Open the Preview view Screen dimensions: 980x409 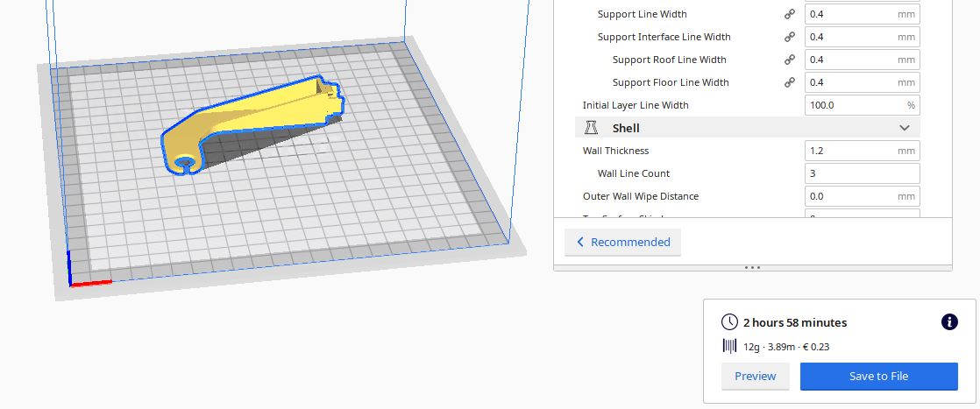click(x=755, y=377)
